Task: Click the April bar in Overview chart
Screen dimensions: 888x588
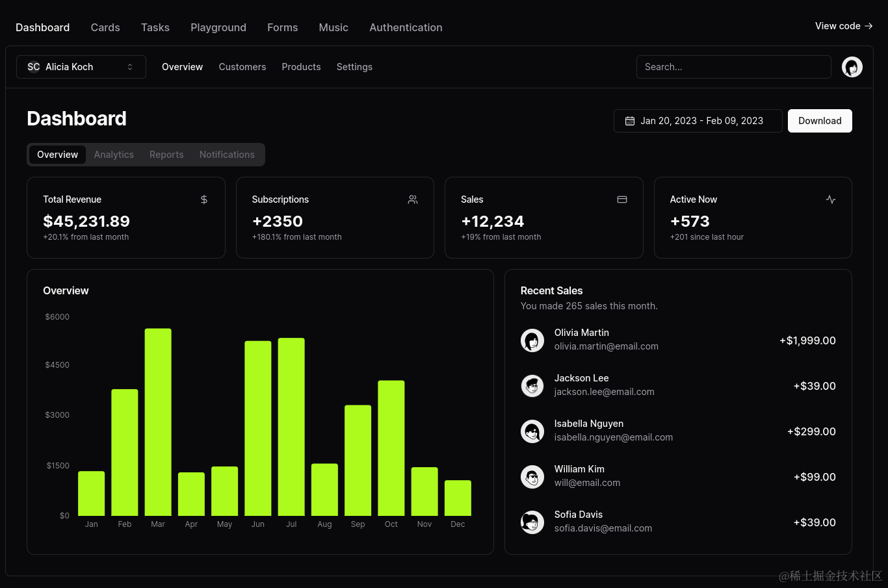Action: coord(191,494)
